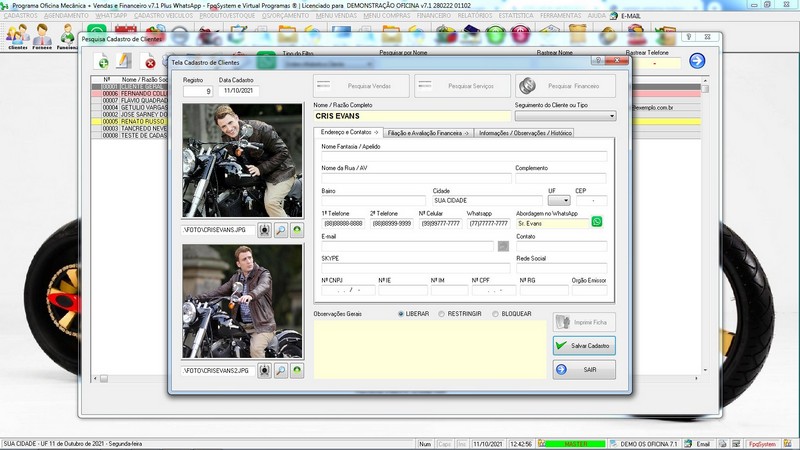The width and height of the screenshot is (800, 450).
Task: Click the green icon beside CRISEVANS2.JPG path
Action: (296, 370)
